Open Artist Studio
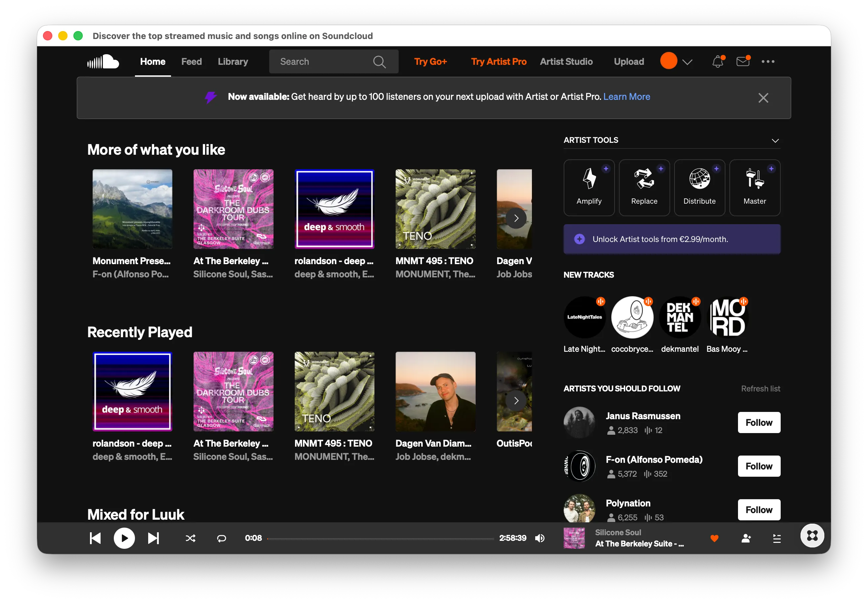This screenshot has width=868, height=603. [566, 61]
